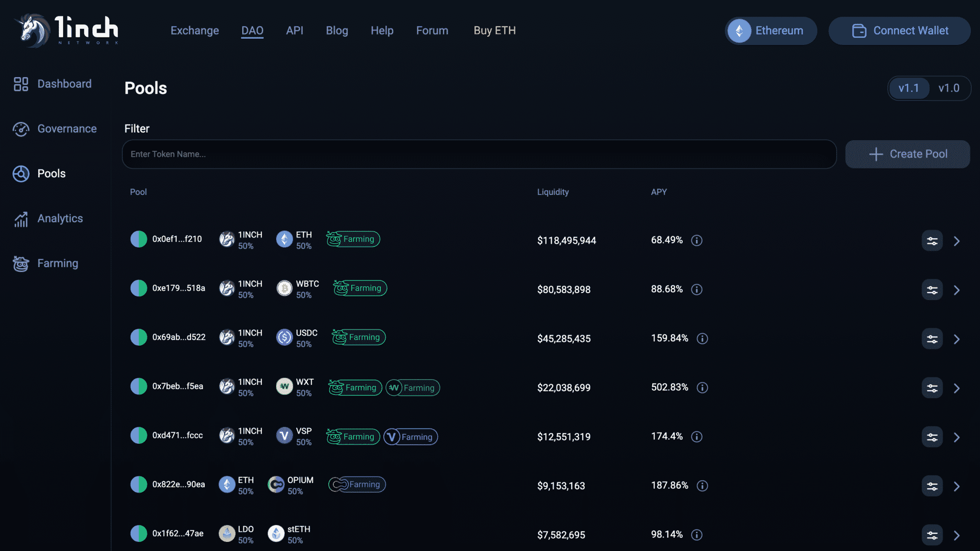980x551 pixels.
Task: Open the Dashboard sidebar icon
Action: tap(20, 84)
